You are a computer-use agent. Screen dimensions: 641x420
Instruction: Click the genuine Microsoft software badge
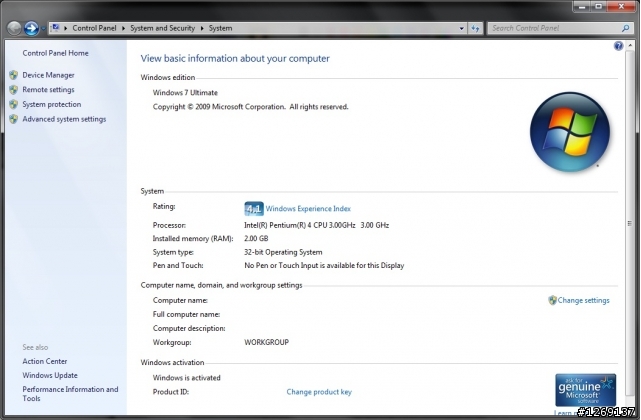(x=585, y=389)
